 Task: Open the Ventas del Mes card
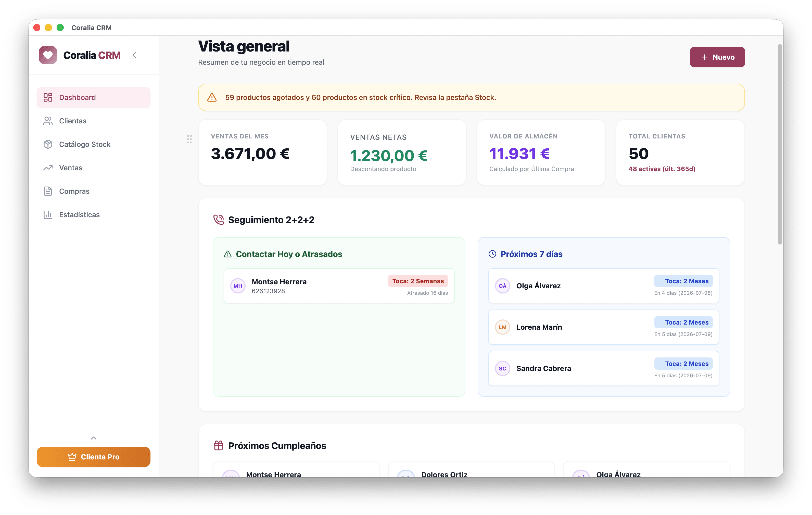pyautogui.click(x=262, y=152)
